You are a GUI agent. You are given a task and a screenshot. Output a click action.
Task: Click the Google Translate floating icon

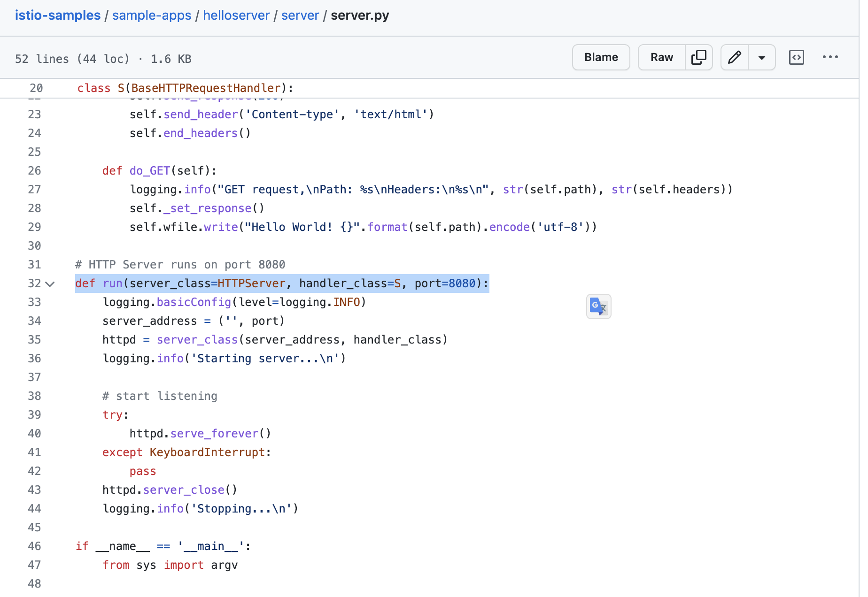click(598, 306)
